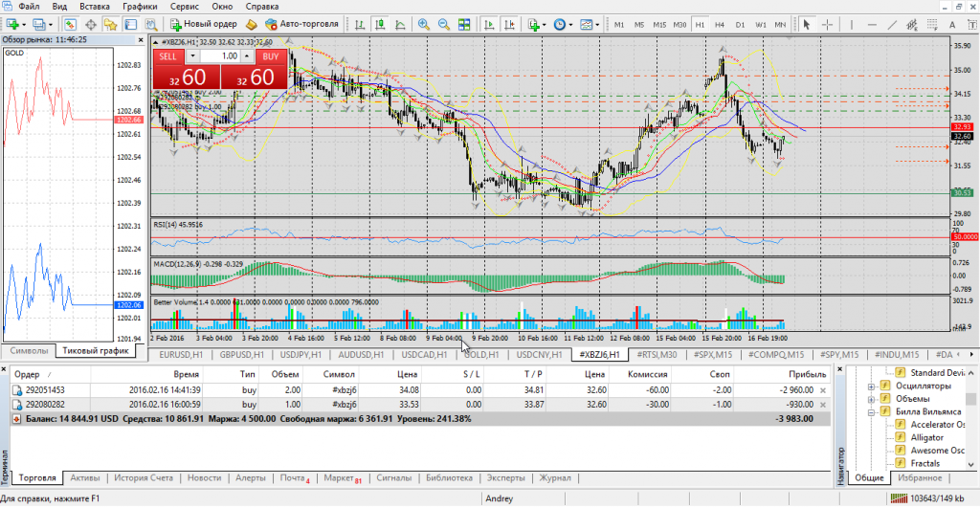Expand the Осцилляторы folder in Navigator
Screen dimensions: 980x508
871,387
